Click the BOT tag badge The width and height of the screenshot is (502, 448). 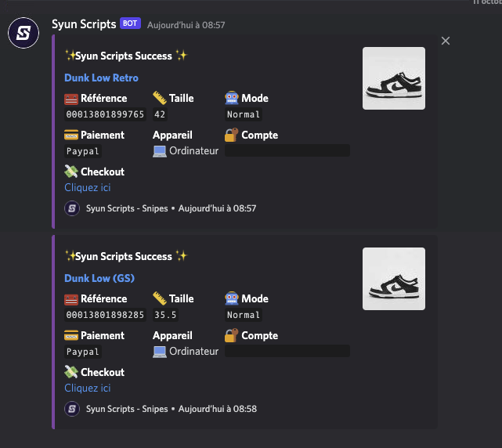[x=130, y=23]
